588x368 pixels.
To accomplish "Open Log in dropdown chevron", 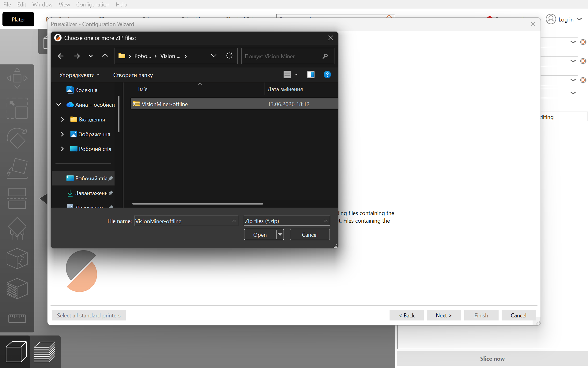I will [x=579, y=19].
